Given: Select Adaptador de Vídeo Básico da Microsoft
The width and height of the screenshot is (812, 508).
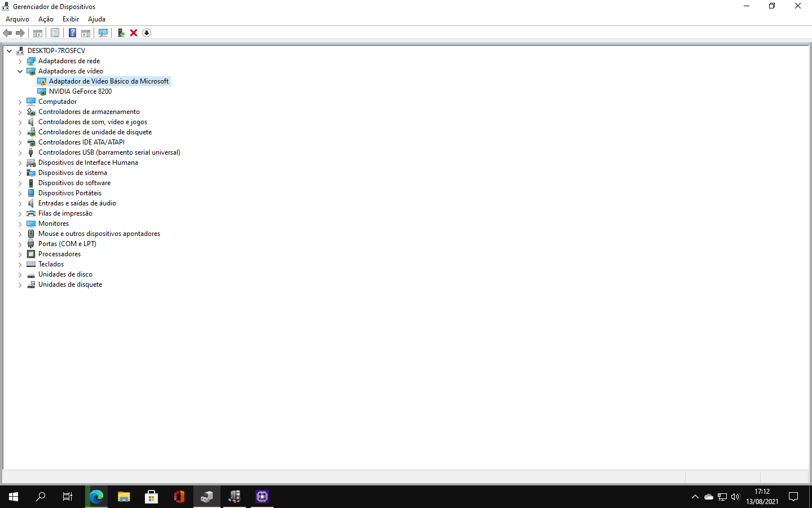Looking at the screenshot, I should click(x=109, y=81).
